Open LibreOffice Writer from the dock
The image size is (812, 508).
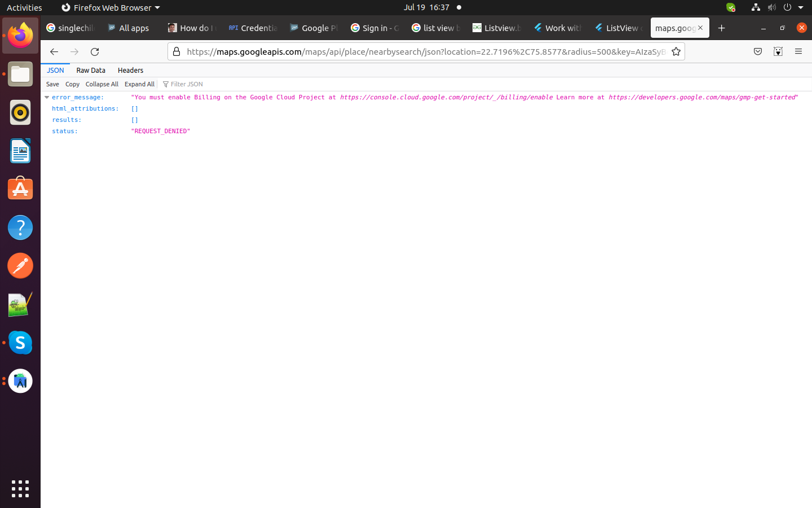point(20,151)
